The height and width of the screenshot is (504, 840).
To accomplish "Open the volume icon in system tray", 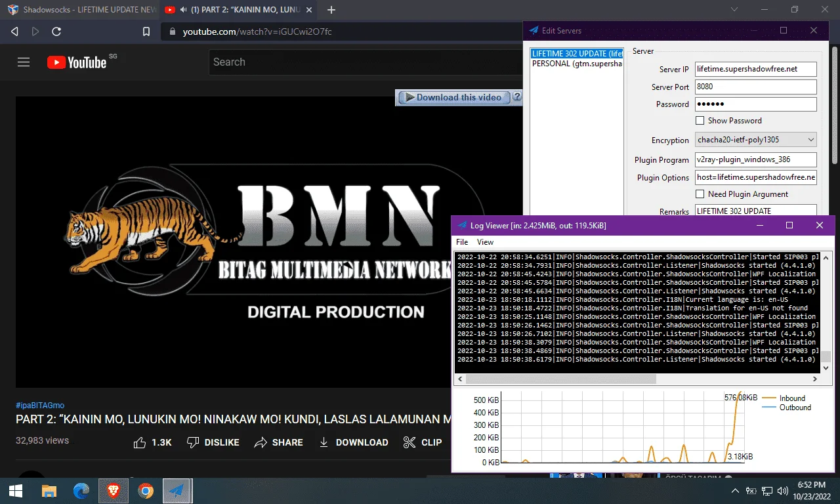I will point(782,490).
